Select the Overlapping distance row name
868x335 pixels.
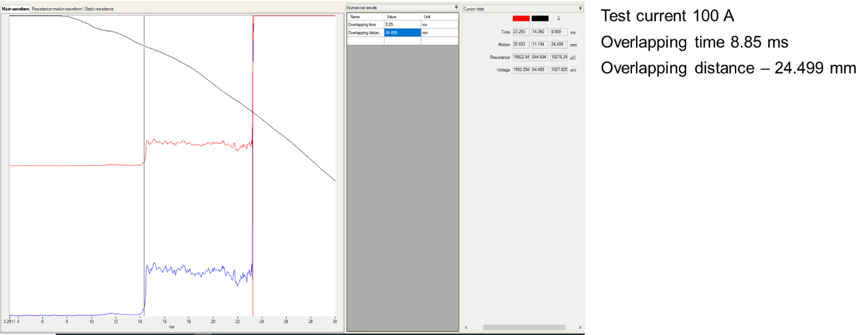(x=365, y=32)
